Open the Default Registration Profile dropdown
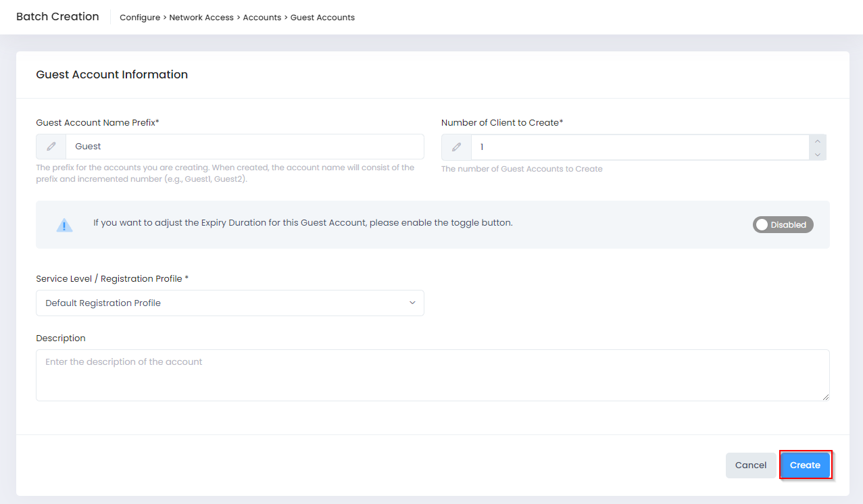This screenshot has width=863, height=504. [230, 303]
